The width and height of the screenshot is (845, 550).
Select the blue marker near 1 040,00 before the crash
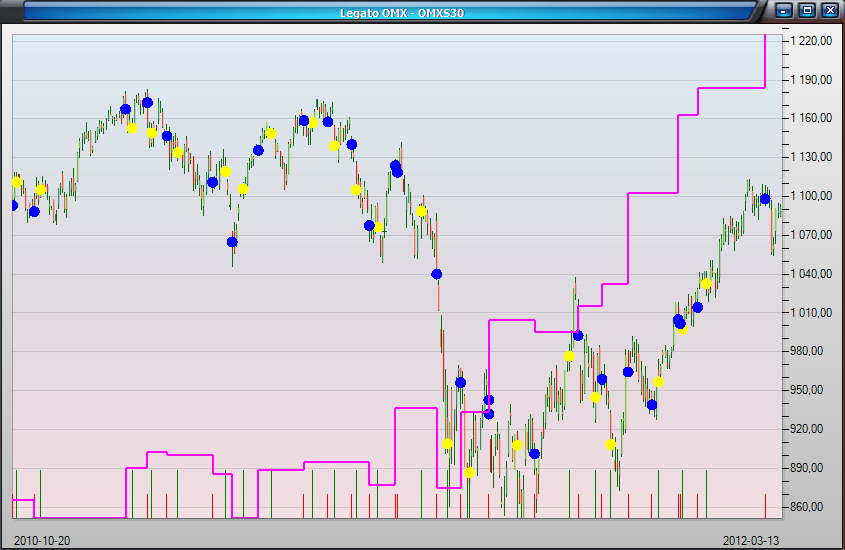(437, 274)
